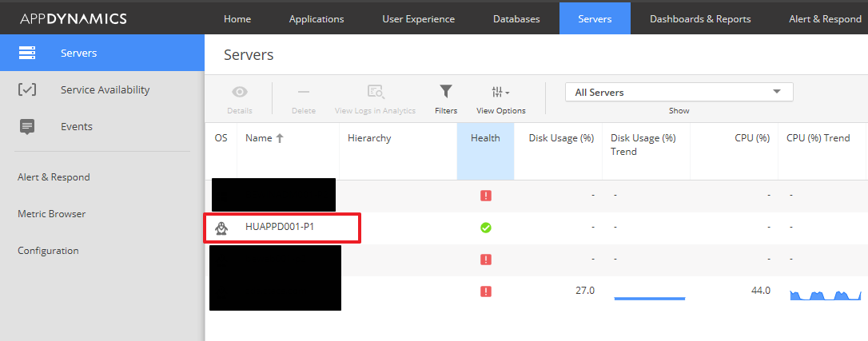868x341 pixels.
Task: Open Dashboards & Reports tab
Action: pos(700,19)
